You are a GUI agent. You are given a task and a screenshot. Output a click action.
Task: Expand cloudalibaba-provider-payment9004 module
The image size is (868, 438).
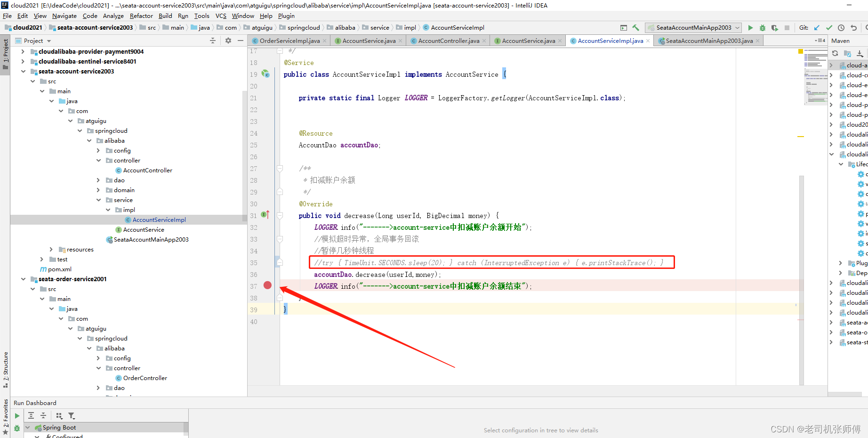click(23, 52)
